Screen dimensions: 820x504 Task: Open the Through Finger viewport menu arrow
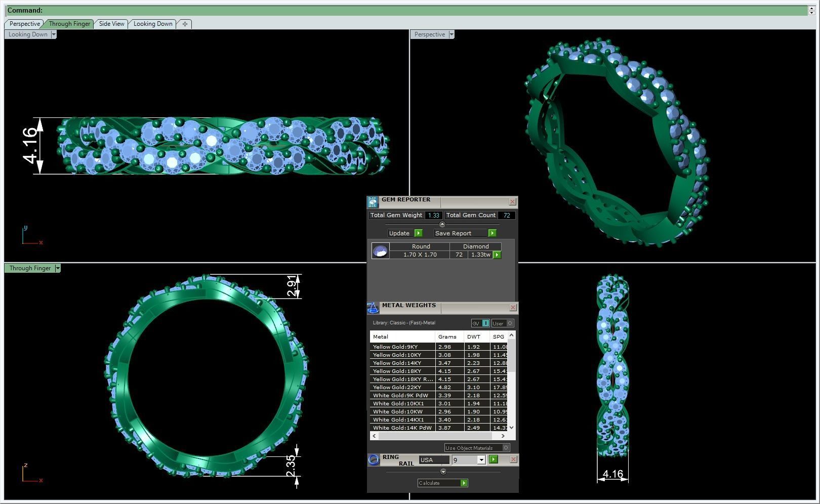[58, 268]
